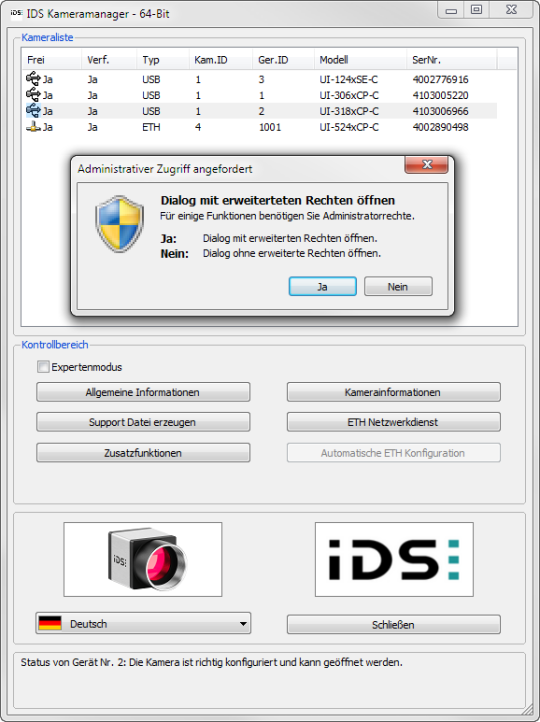This screenshot has width=540, height=722.
Task: Click serial number 4103006966
Action: [440, 111]
